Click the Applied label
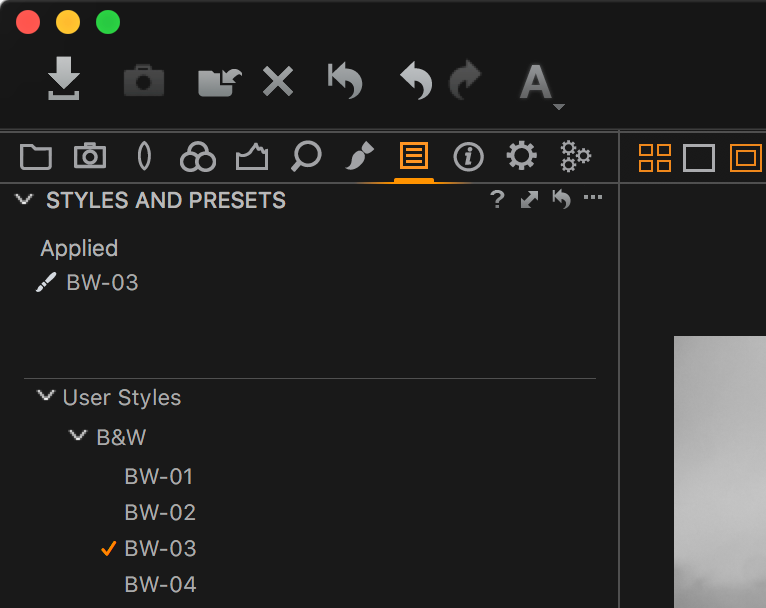This screenshot has height=608, width=766. pyautogui.click(x=79, y=249)
